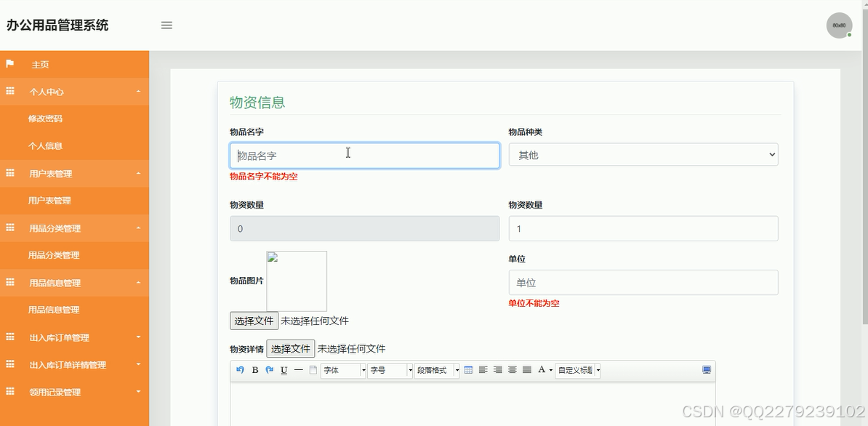Screen dimensions: 868x426
Task: Insert a table using the editor toolbar icon
Action: (x=467, y=370)
